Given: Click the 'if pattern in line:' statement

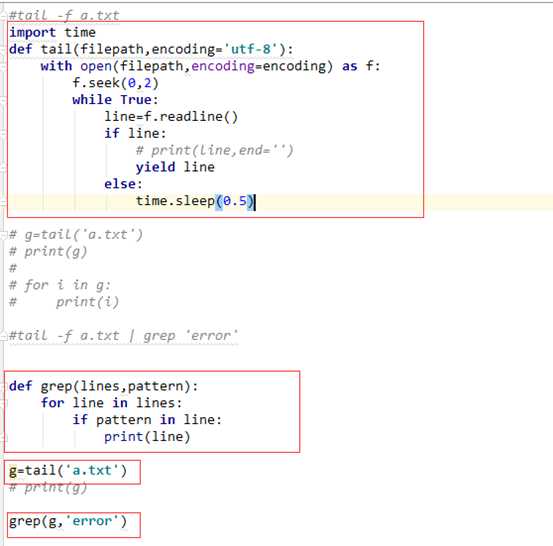Looking at the screenshot, I should pos(147,420).
